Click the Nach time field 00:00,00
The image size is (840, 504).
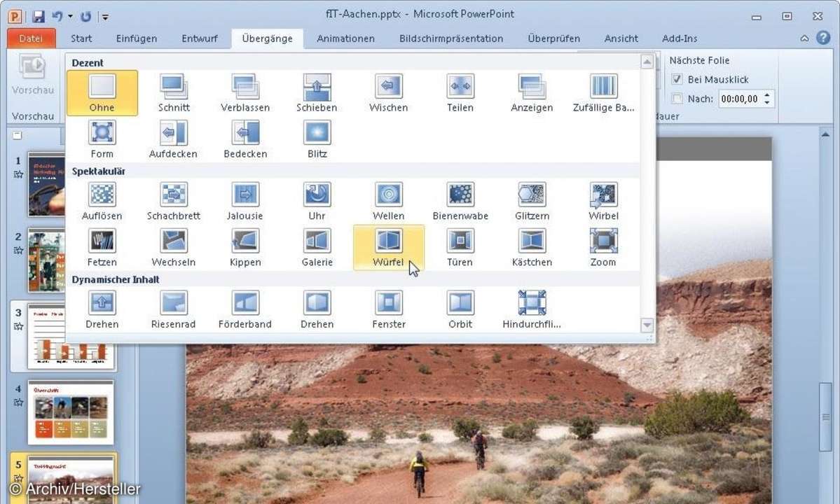click(x=740, y=99)
